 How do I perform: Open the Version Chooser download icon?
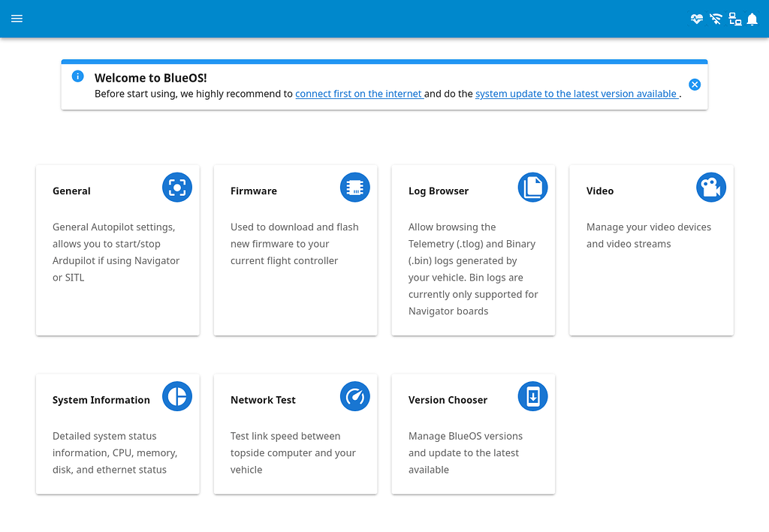(533, 396)
